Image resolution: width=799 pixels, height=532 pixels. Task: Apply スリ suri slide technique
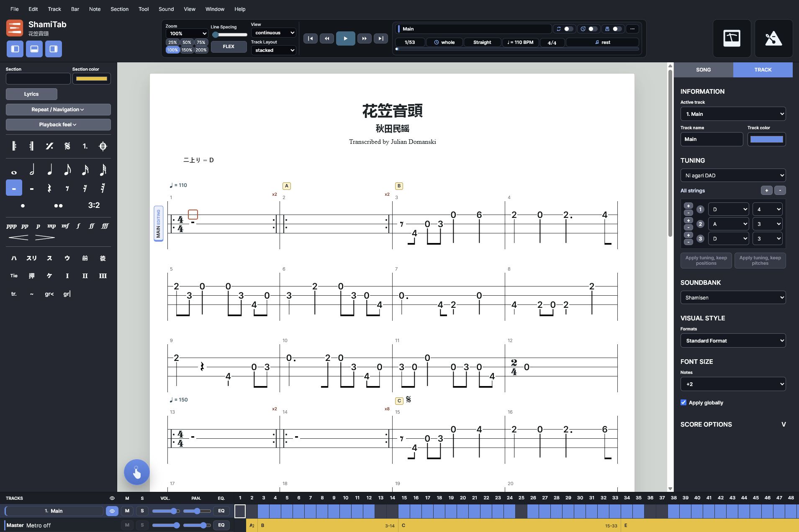(32, 258)
